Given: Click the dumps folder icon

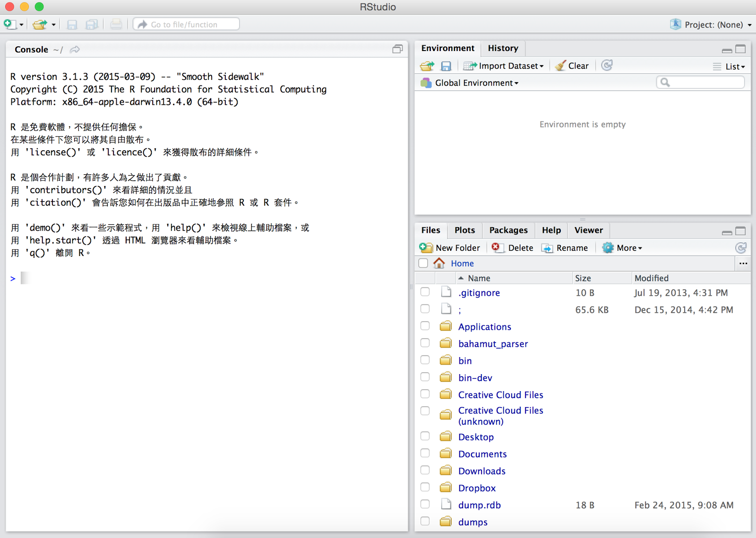Looking at the screenshot, I should coord(446,521).
